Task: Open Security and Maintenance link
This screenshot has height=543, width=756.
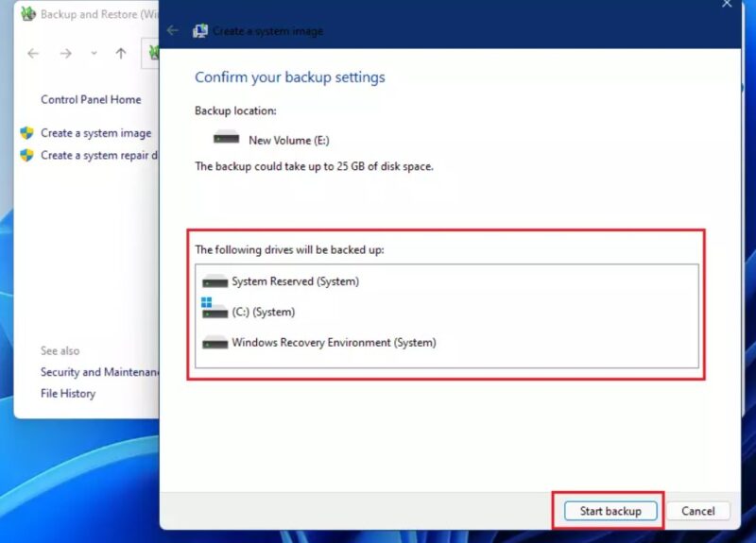Action: coord(99,372)
